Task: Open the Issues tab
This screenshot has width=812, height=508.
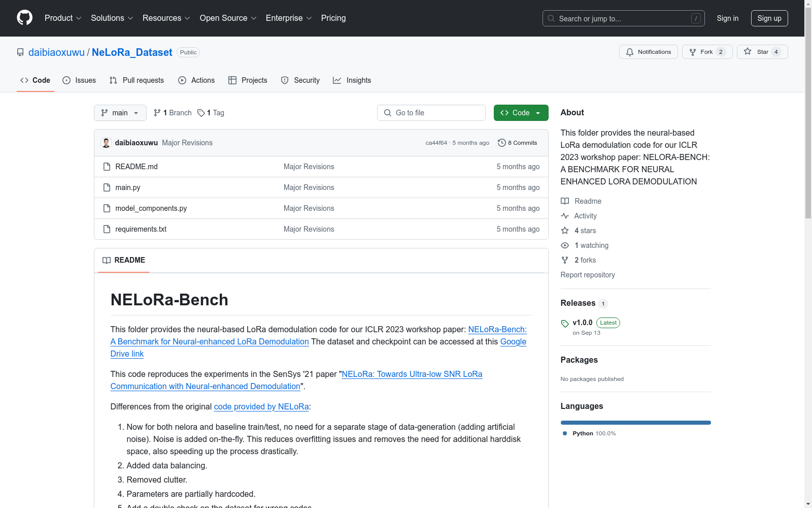Action: click(x=79, y=80)
